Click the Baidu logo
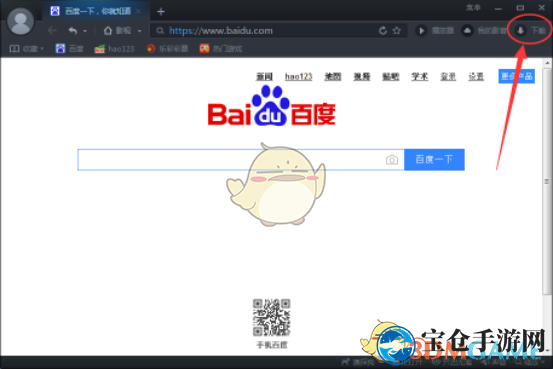This screenshot has width=553, height=369. pyautogui.click(x=272, y=106)
